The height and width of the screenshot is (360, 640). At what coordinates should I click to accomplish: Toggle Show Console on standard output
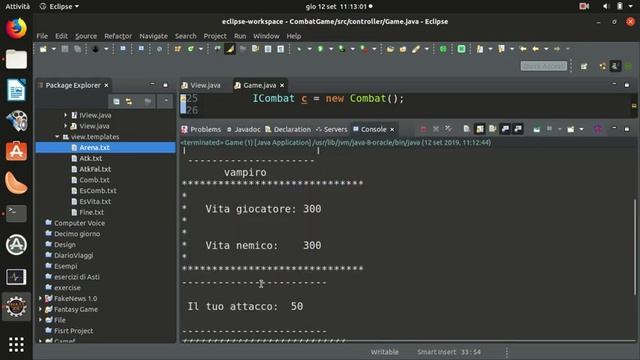coord(505,129)
